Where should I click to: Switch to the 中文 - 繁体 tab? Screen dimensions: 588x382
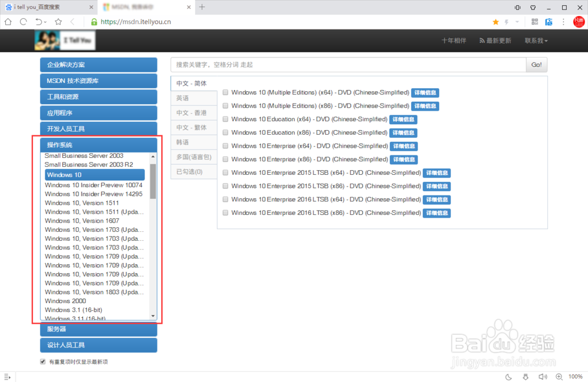click(194, 127)
